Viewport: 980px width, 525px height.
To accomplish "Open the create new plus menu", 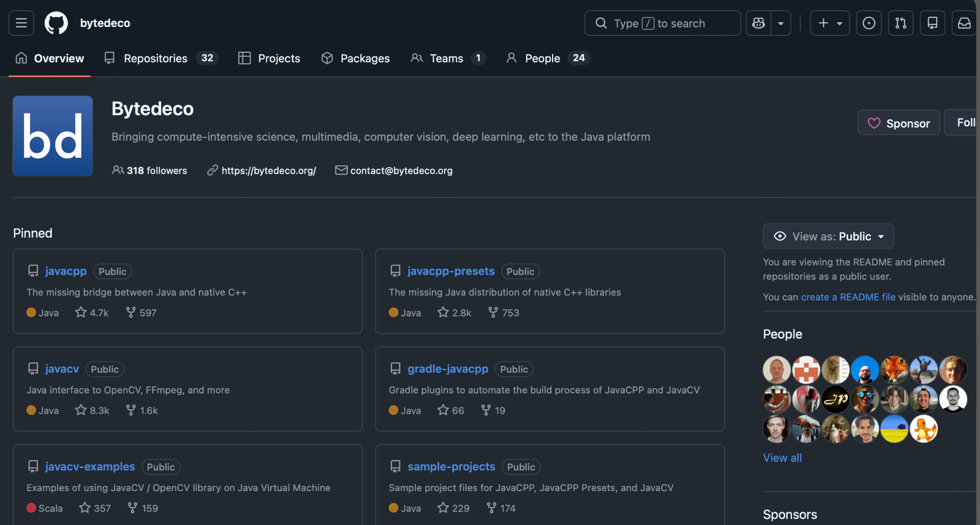I will pos(830,23).
